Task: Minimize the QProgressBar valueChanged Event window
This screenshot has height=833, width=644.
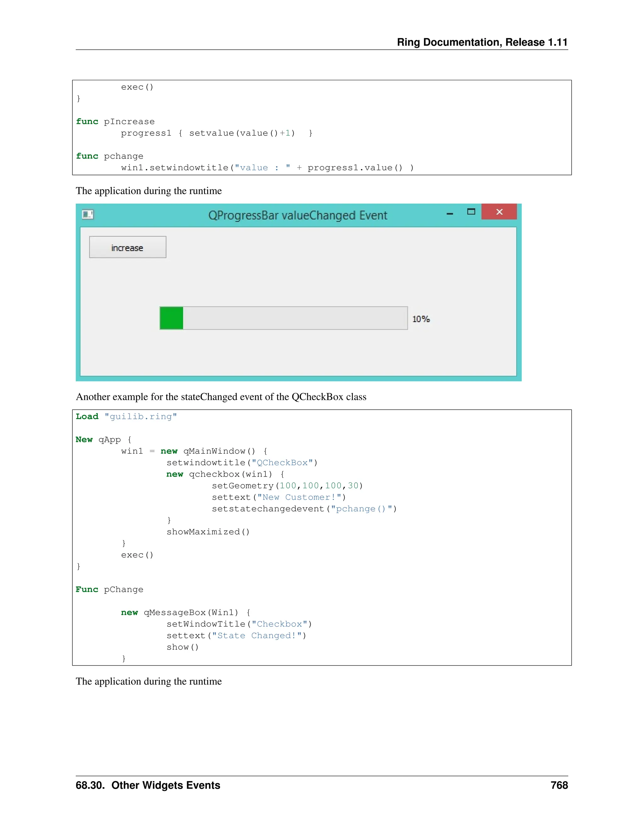Action: pos(450,213)
